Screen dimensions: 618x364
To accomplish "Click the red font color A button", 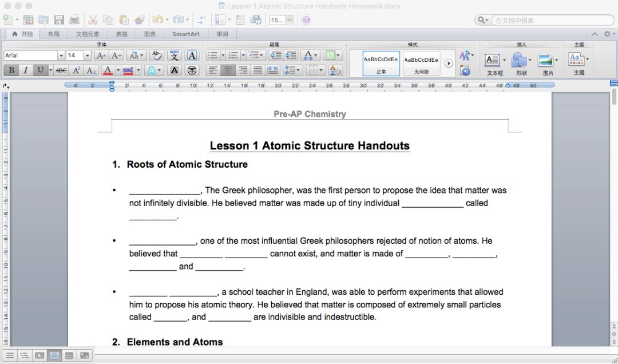I will click(107, 70).
